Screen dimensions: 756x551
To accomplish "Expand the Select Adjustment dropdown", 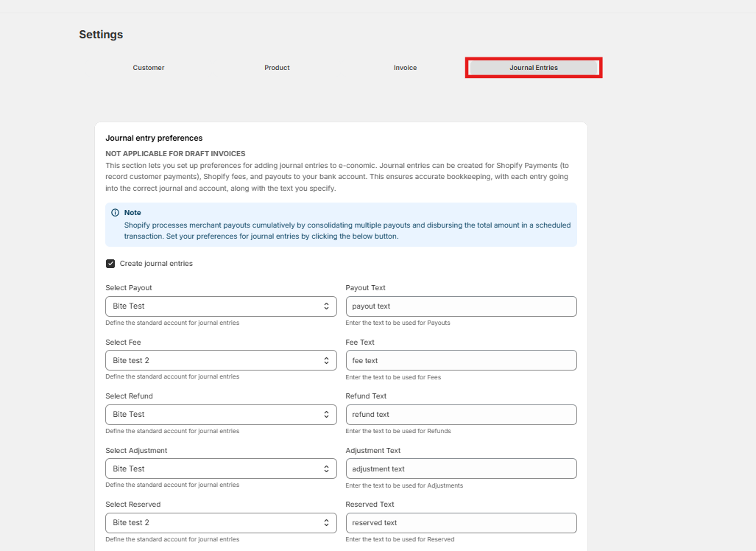I will tap(221, 468).
